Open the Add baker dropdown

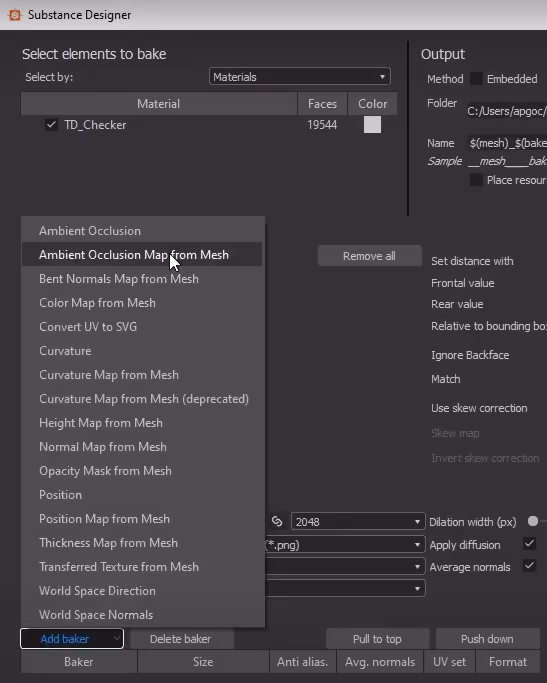click(72, 639)
